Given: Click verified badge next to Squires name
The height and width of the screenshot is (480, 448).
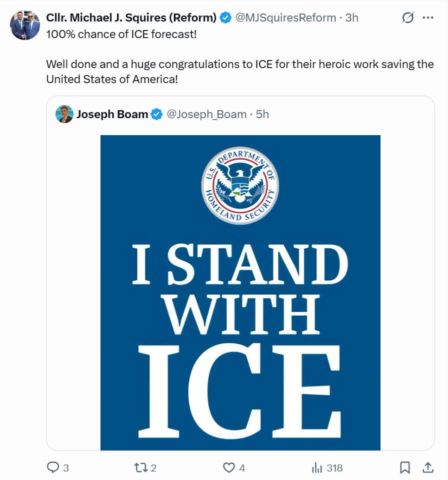Looking at the screenshot, I should point(225,18).
